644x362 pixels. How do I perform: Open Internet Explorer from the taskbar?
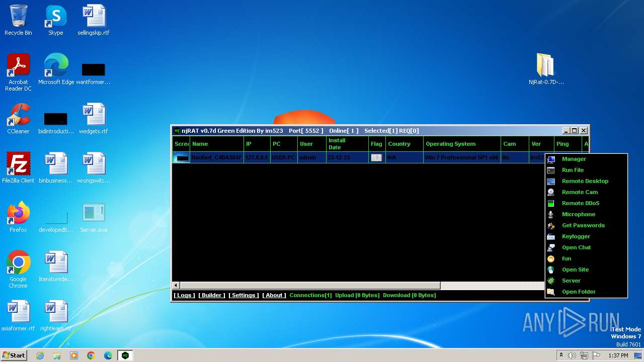coord(40,355)
